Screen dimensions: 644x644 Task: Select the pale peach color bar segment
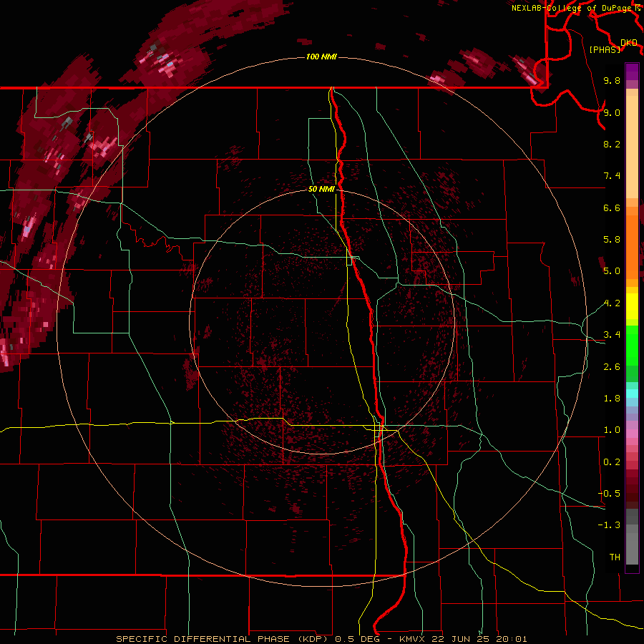pyautogui.click(x=632, y=147)
